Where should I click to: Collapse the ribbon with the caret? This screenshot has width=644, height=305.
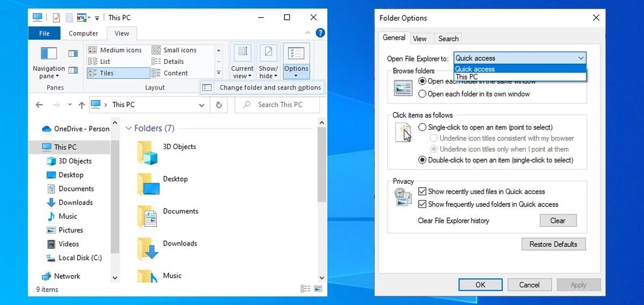pyautogui.click(x=308, y=33)
